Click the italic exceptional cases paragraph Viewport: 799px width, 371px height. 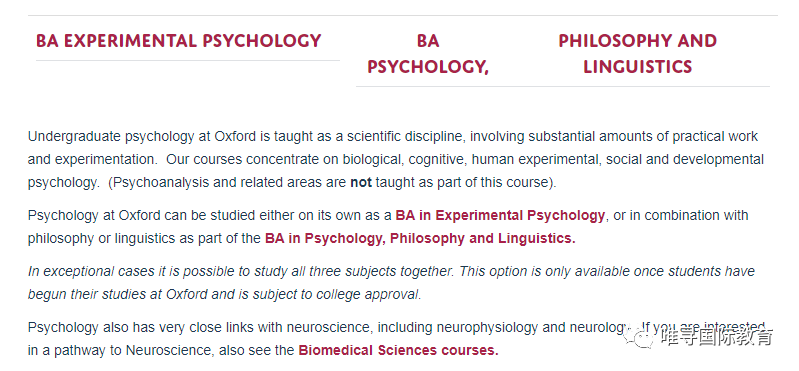point(391,283)
